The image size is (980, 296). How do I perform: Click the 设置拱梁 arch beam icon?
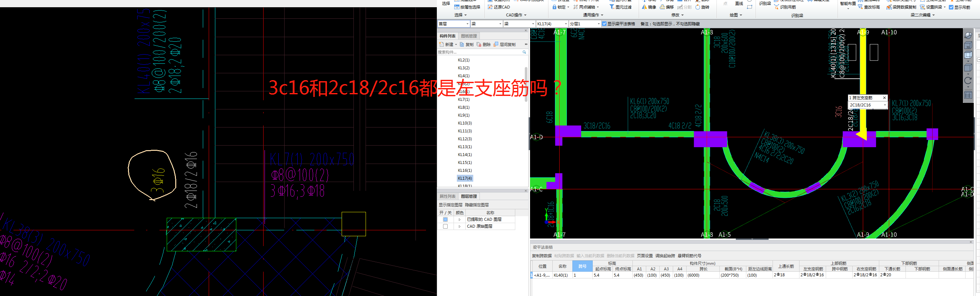click(x=923, y=7)
